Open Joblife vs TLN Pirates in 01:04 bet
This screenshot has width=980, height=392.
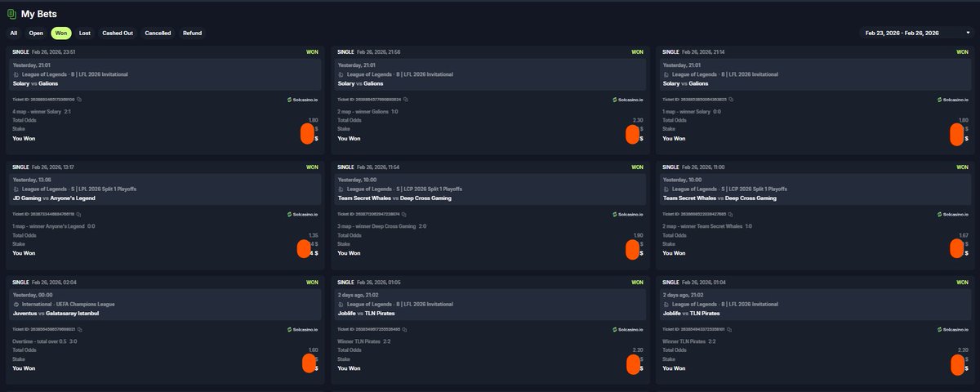[691, 312]
